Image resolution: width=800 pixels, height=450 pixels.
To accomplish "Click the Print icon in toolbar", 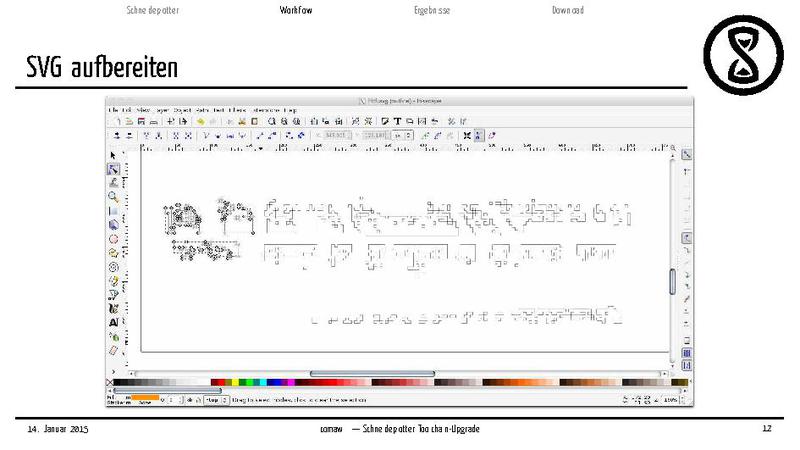I will (154, 121).
